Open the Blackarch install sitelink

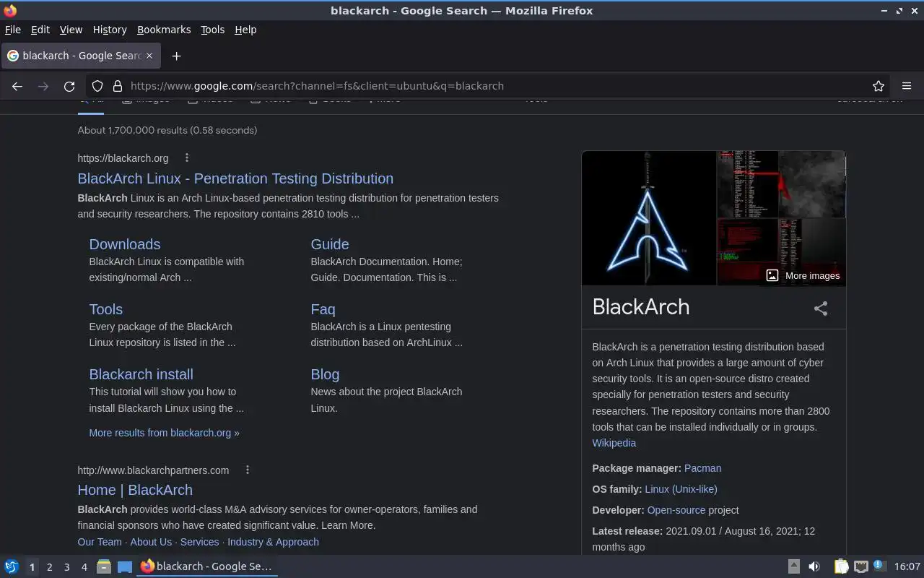coord(141,374)
